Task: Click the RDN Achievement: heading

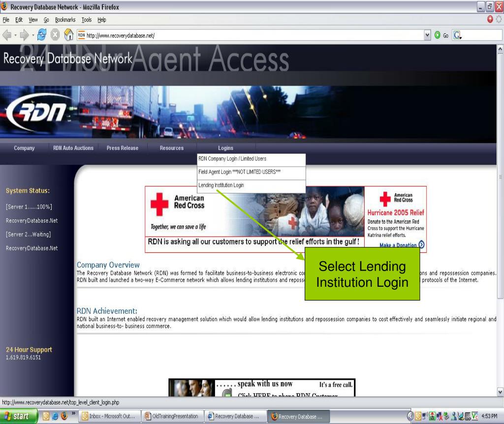Action: [107, 311]
